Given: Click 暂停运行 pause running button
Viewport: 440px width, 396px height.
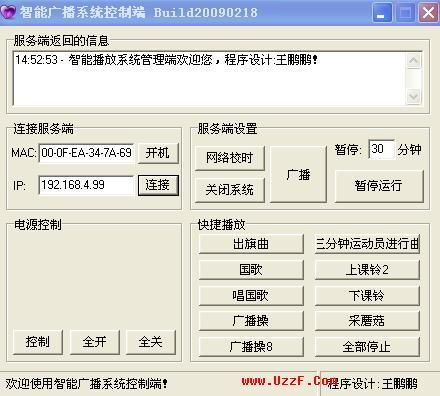Looking at the screenshot, I should click(379, 186).
